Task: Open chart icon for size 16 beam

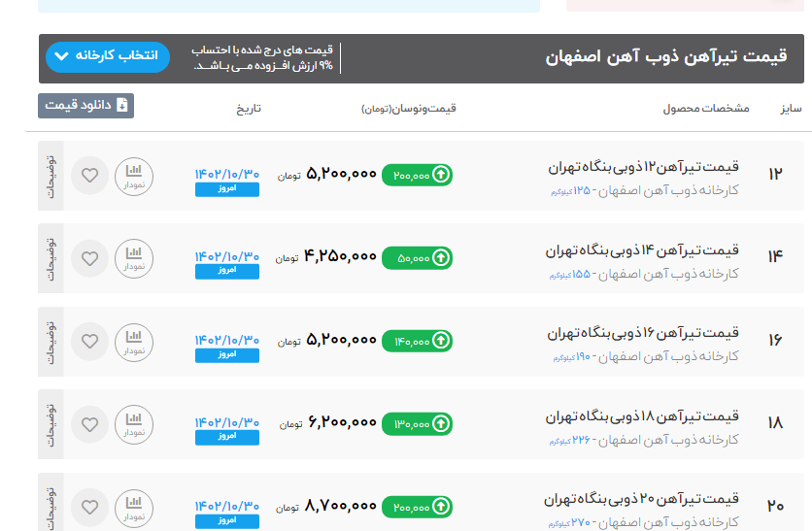Action: pyautogui.click(x=134, y=341)
